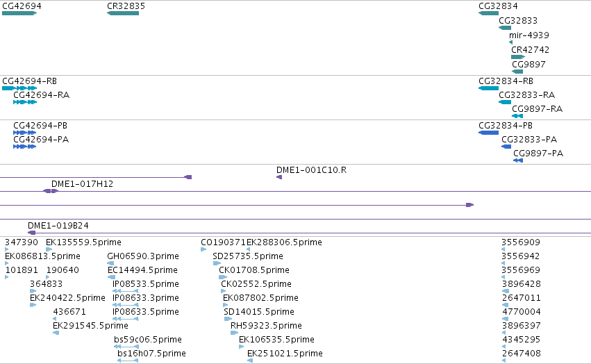Screen dimensions: 591x364
Task: Click EST EK087802.5prime
Action: [x=226, y=305]
